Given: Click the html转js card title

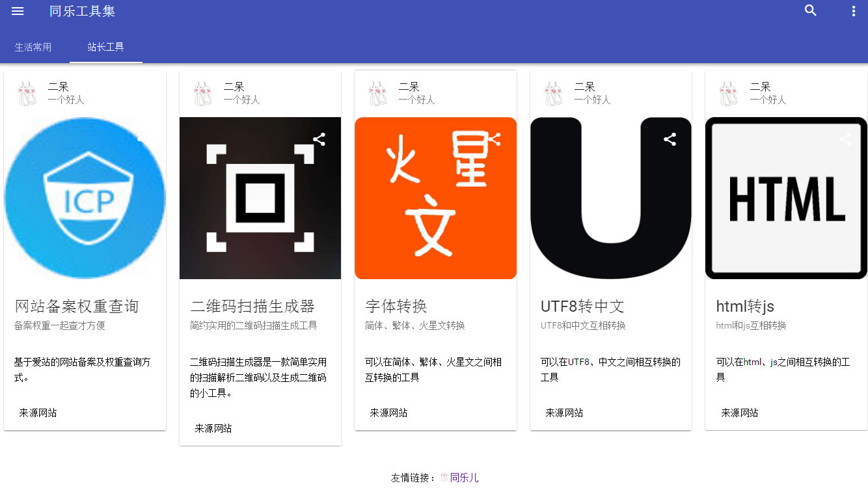Looking at the screenshot, I should pyautogui.click(x=745, y=306).
